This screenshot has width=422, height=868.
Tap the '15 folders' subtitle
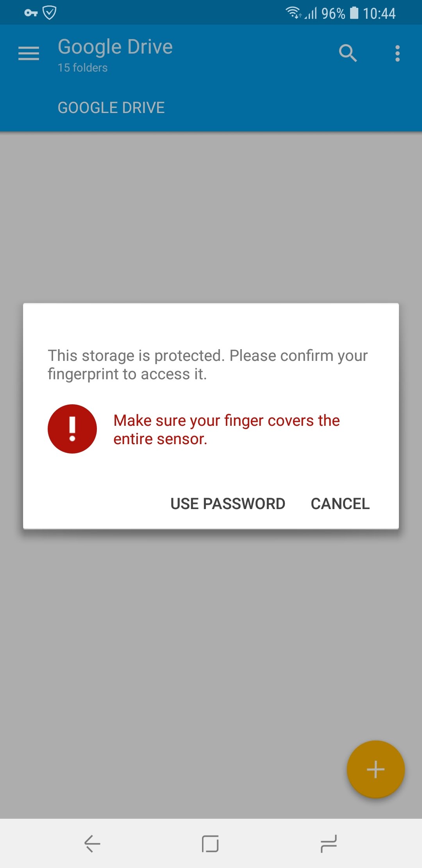[83, 68]
